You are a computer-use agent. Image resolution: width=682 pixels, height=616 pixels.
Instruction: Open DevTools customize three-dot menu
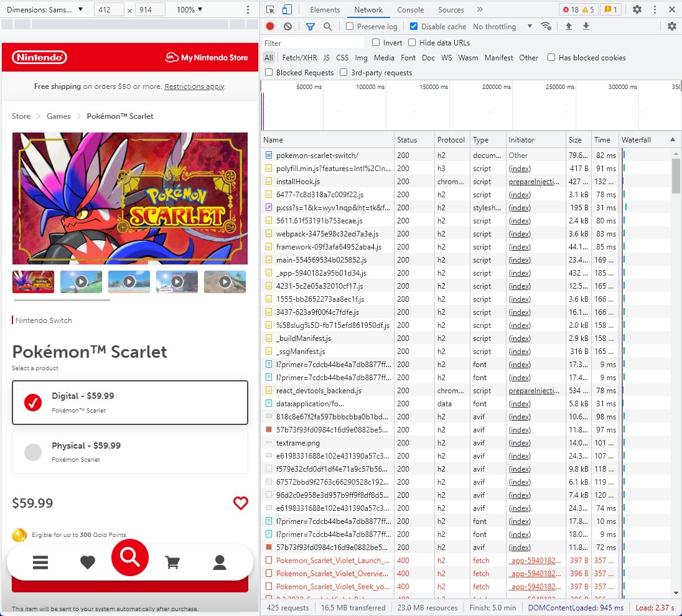pyautogui.click(x=655, y=9)
